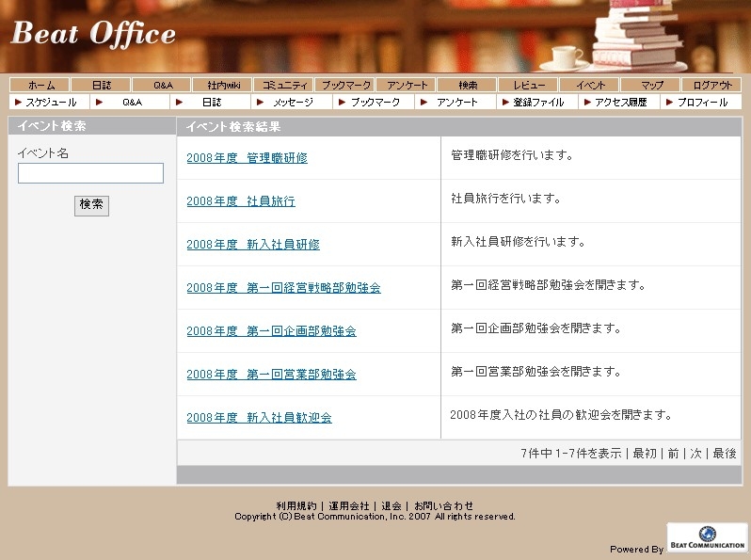Open the 運用会社 footer link
This screenshot has height=560, width=751.
click(348, 505)
